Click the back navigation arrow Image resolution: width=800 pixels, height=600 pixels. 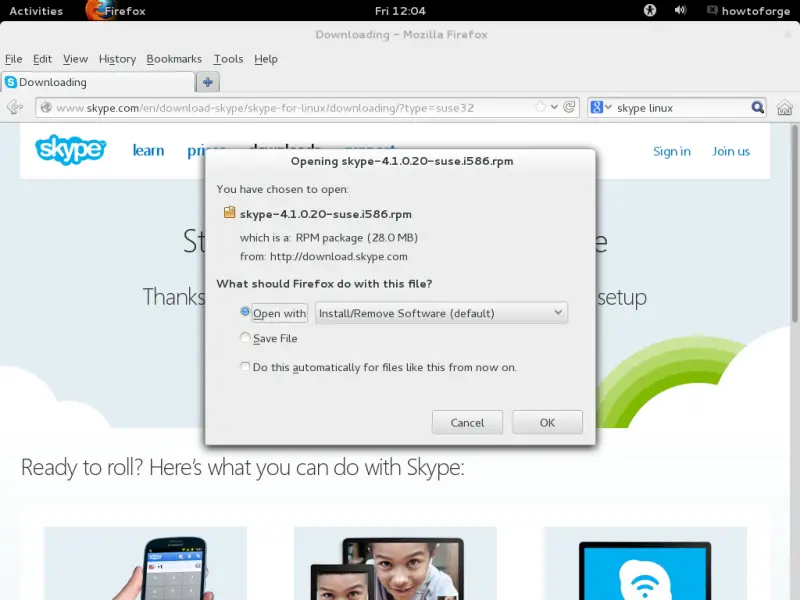point(15,107)
